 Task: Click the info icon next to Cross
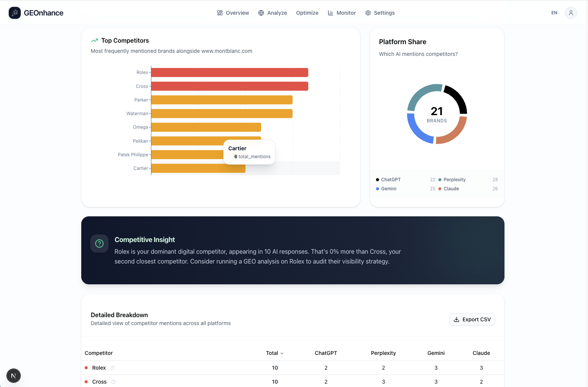[x=113, y=382]
